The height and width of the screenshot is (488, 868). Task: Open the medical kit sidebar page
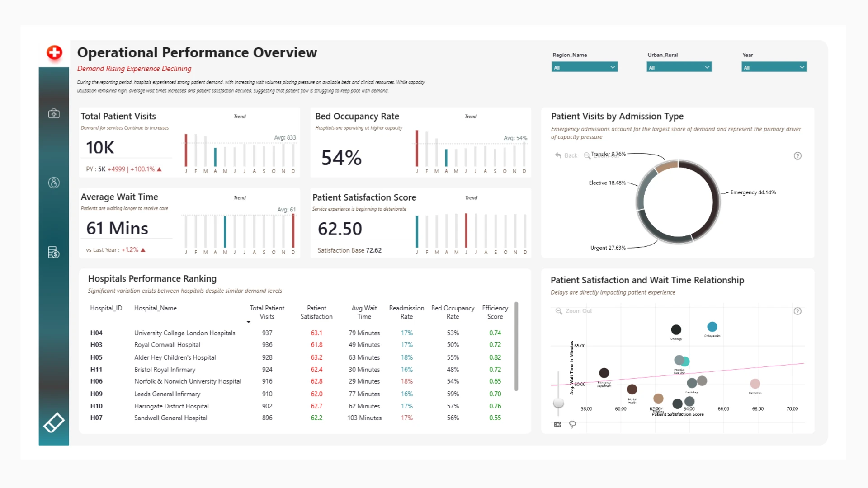(54, 113)
